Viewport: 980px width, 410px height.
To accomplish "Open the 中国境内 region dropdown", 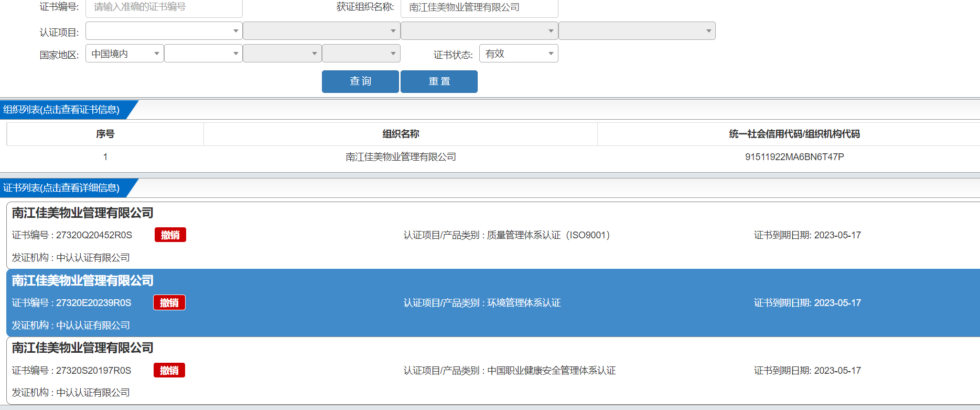I will pos(125,54).
